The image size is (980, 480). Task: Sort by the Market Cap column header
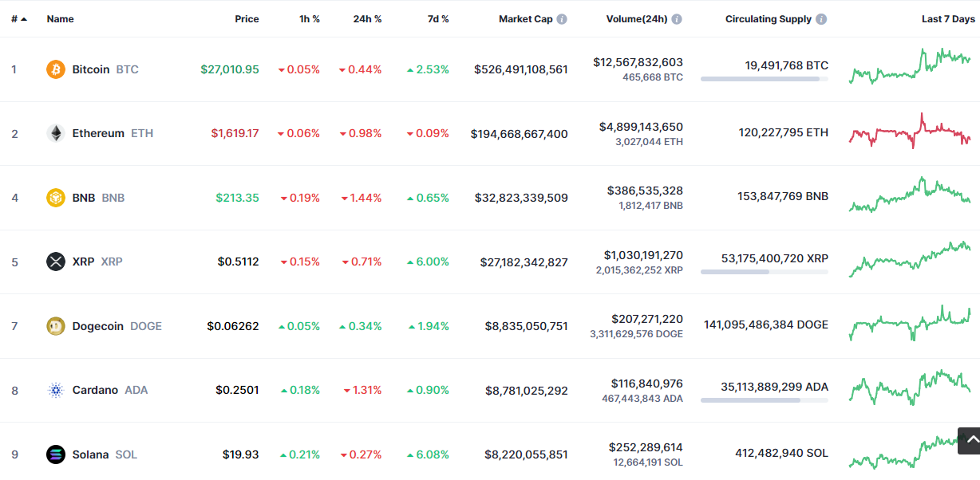point(525,19)
